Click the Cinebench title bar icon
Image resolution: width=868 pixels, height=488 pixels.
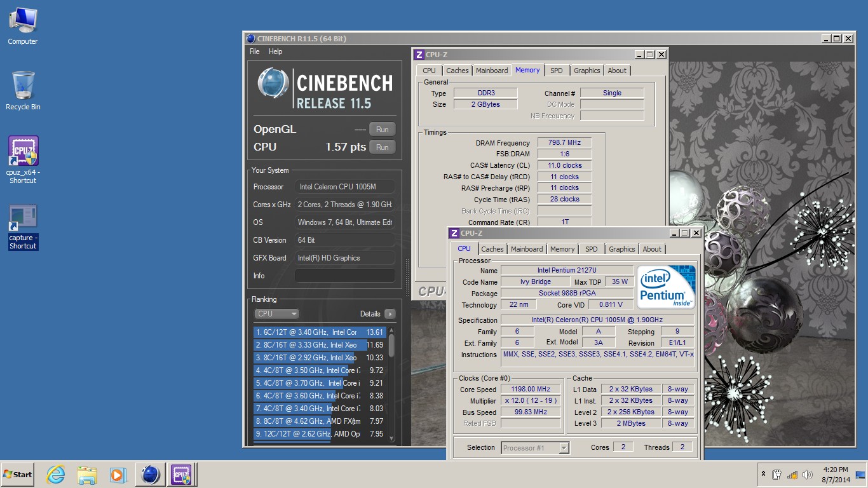250,39
